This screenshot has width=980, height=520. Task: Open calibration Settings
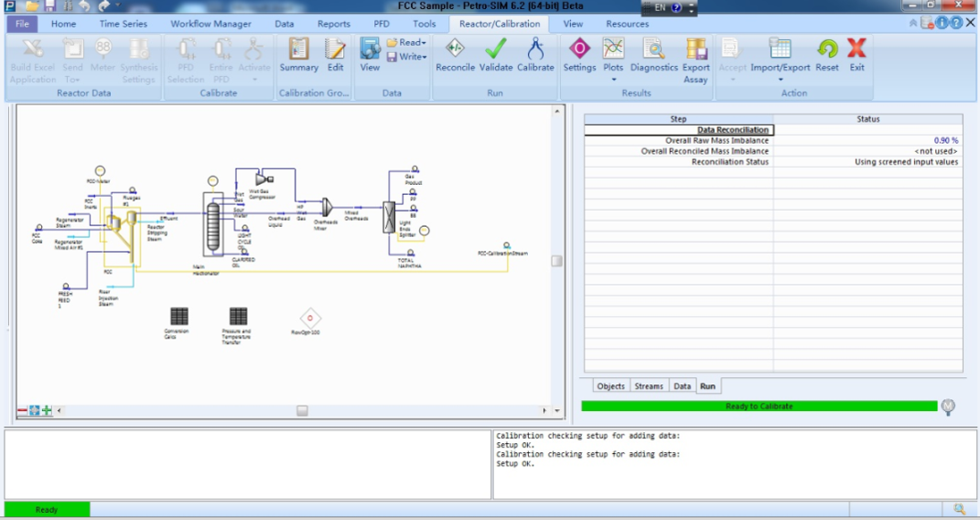tap(579, 55)
